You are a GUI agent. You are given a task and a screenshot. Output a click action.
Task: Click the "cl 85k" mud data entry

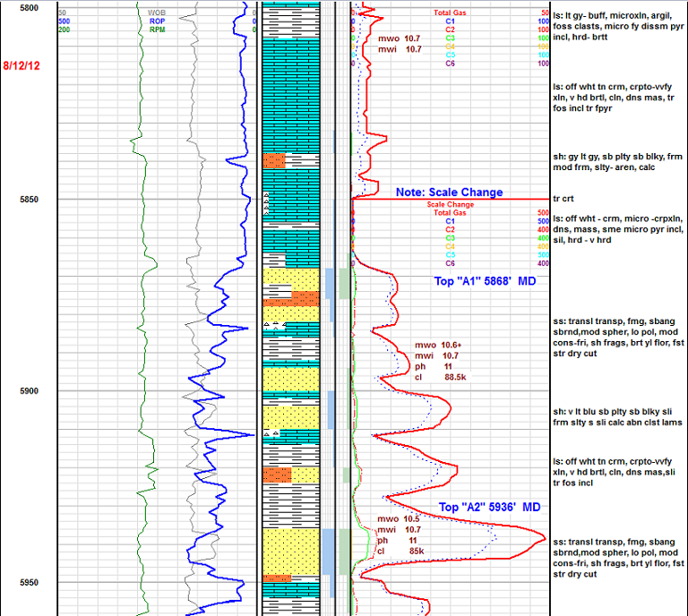(x=400, y=552)
